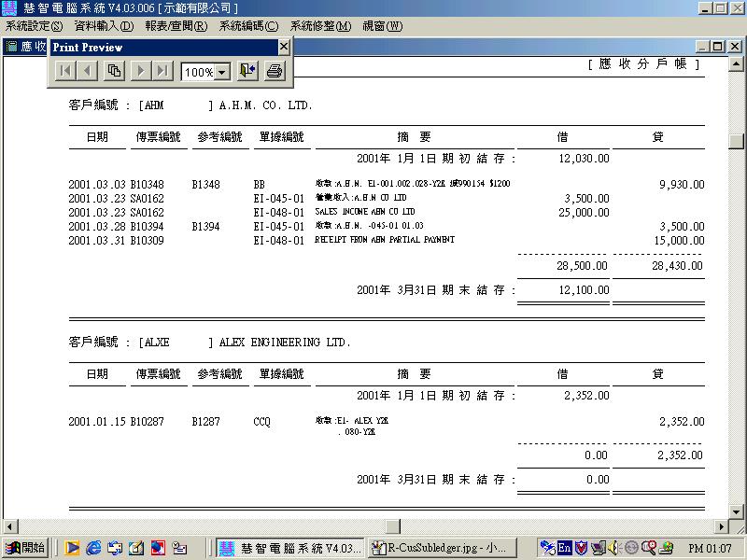Click RECEIPT FROM AHM PARTIAL PAYMENT text

385,240
